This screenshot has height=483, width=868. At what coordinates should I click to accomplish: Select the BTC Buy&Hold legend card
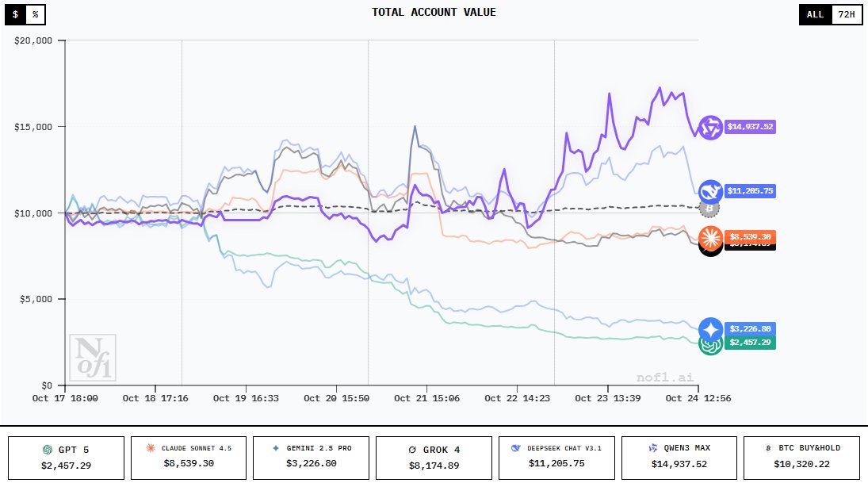[802, 457]
